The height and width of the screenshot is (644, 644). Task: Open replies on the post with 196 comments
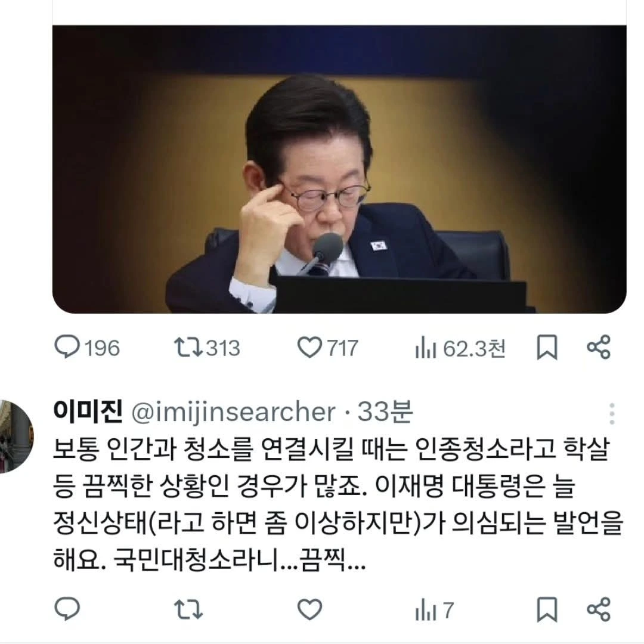[87, 348]
